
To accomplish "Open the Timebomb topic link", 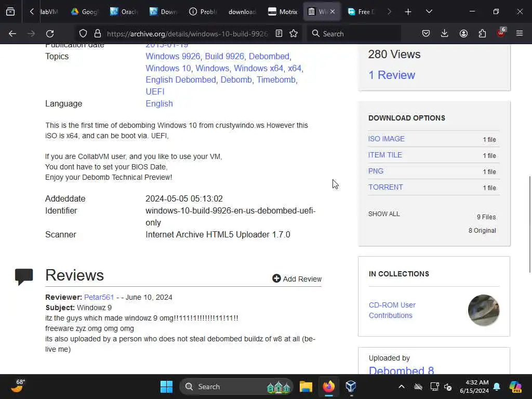I will (x=276, y=79).
